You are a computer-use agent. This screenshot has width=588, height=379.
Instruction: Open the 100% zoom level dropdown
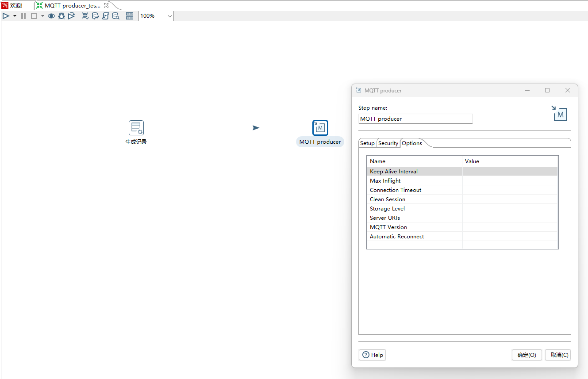(156, 16)
